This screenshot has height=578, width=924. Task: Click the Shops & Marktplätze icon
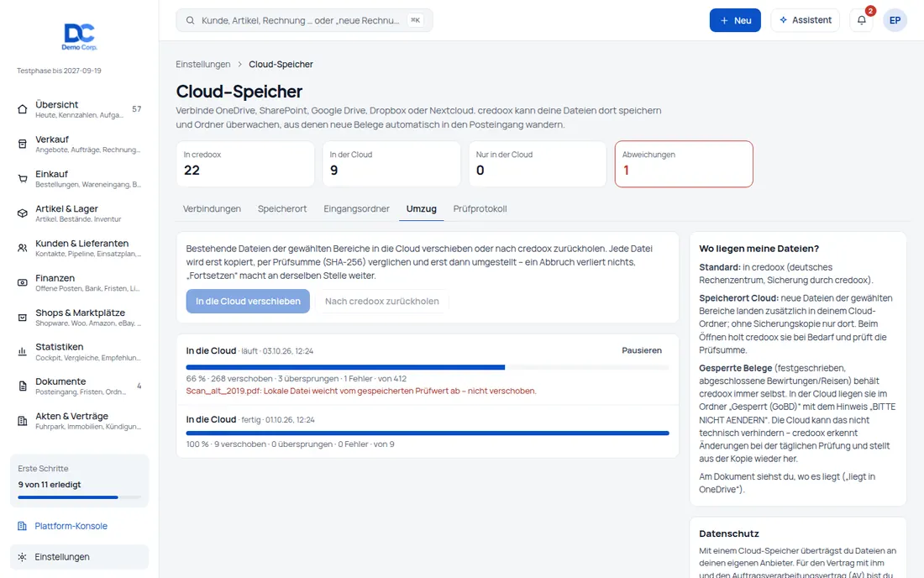tap(23, 318)
